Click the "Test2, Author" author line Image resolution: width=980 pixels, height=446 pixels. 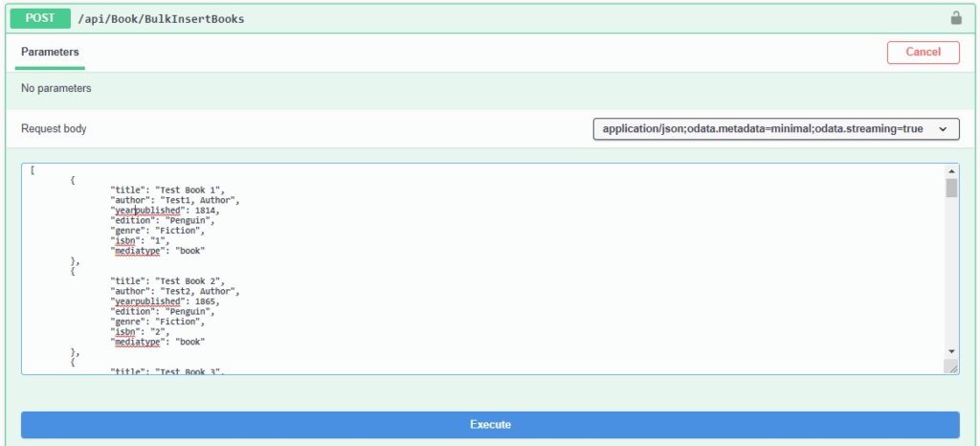(x=175, y=291)
